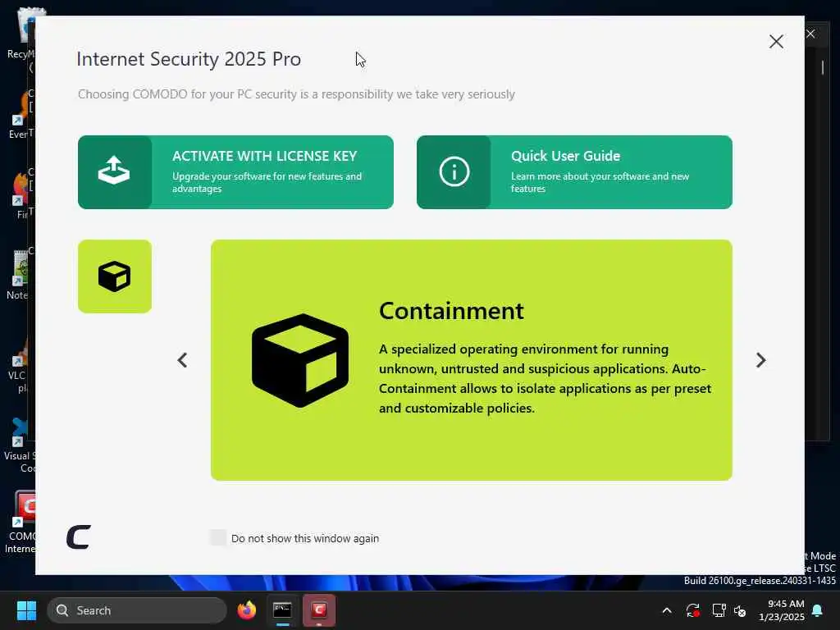Click the Containment heading text
The width and height of the screenshot is (840, 630).
point(451,311)
